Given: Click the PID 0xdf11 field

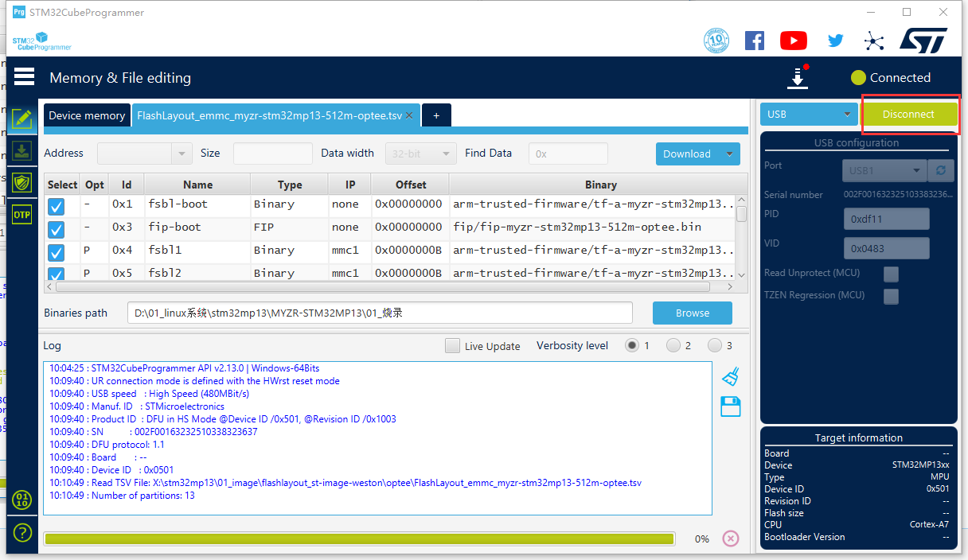Looking at the screenshot, I should (886, 219).
